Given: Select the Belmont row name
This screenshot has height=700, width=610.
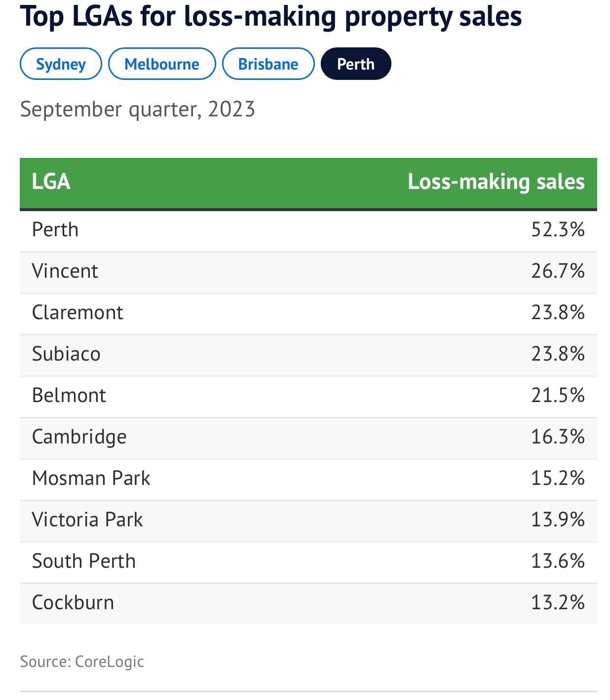Looking at the screenshot, I should [x=69, y=396].
